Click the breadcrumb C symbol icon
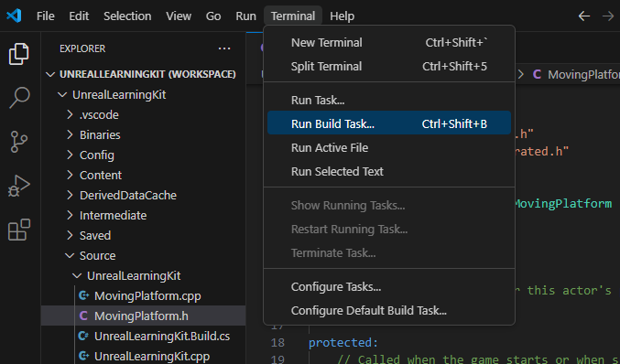Screen dimensions: 620x364 537,74
